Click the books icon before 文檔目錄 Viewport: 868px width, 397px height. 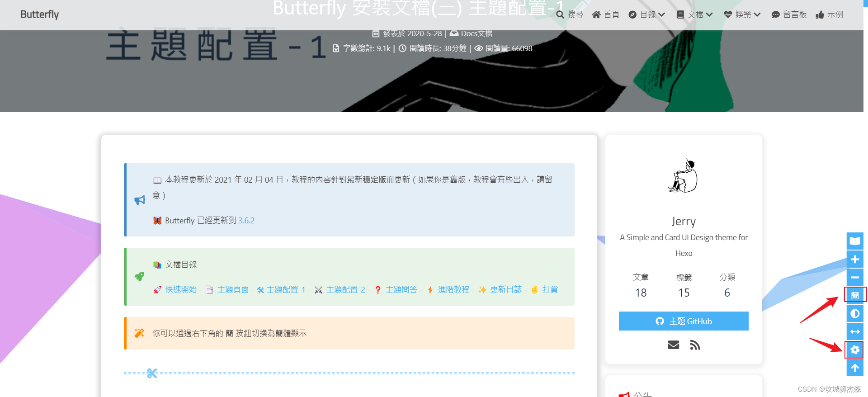coord(157,265)
